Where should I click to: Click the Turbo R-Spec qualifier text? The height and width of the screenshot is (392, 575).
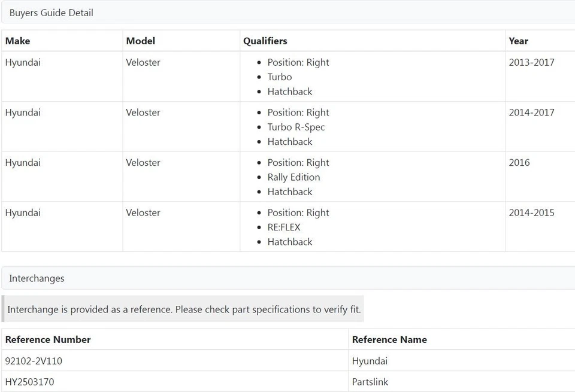pyautogui.click(x=296, y=127)
